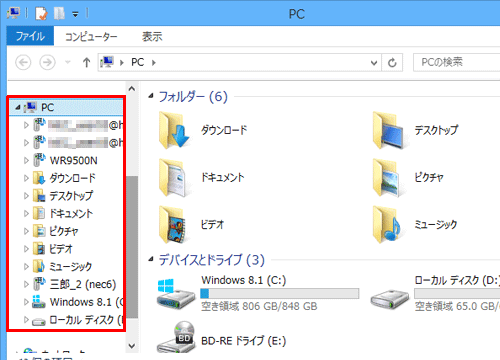The height and width of the screenshot is (360, 500).
Task: Go back with the Back arrow button
Action: click(x=23, y=62)
